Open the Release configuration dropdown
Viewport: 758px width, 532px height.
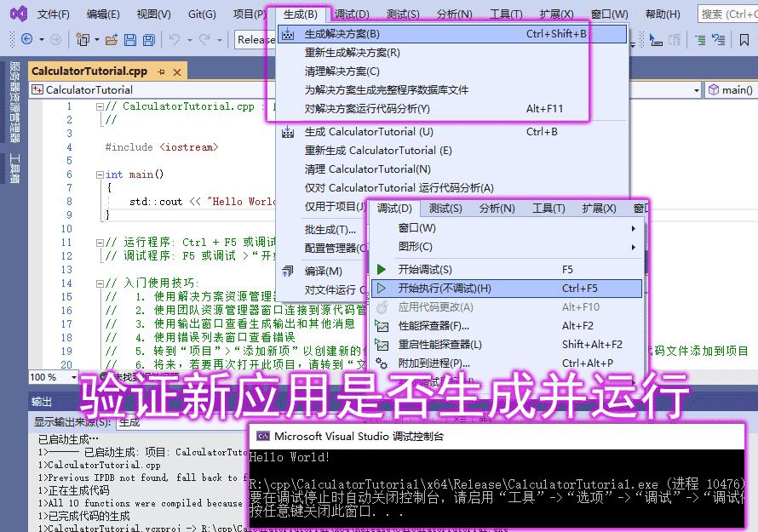256,39
